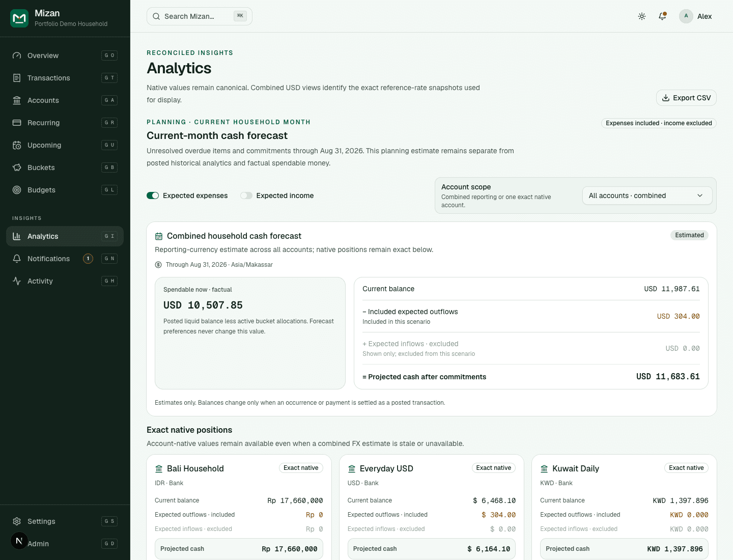Click the Budgets target icon
Screen dimensions: 733x560
pos(17,190)
